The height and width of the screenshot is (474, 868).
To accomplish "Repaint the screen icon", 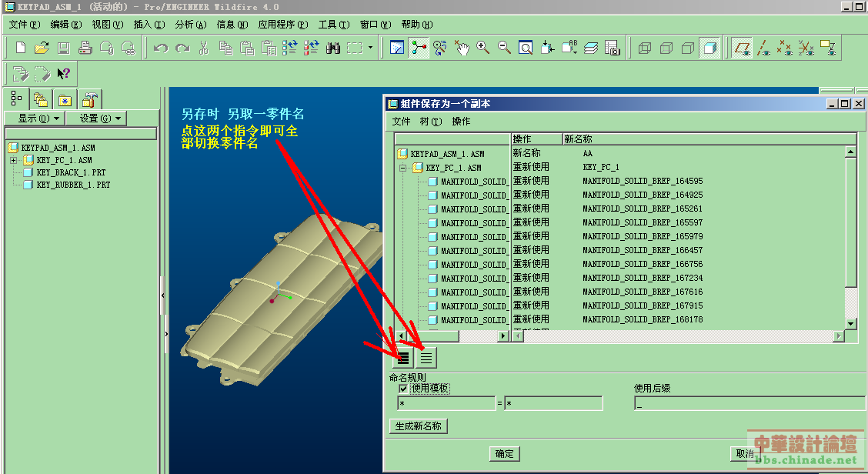I will pos(397,48).
